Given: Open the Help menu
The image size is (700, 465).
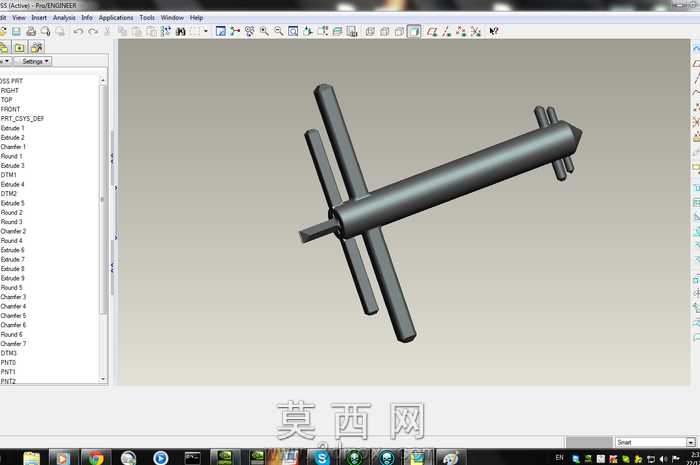Looking at the screenshot, I should [x=196, y=17].
